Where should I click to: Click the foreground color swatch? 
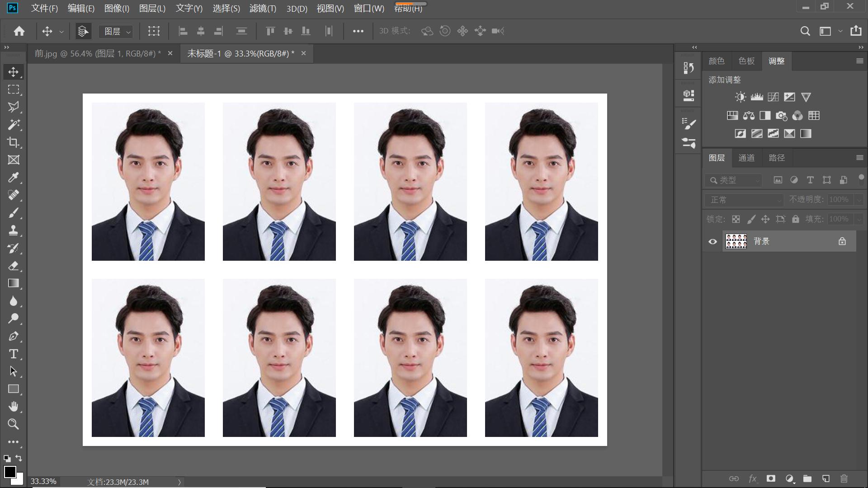pos(9,472)
